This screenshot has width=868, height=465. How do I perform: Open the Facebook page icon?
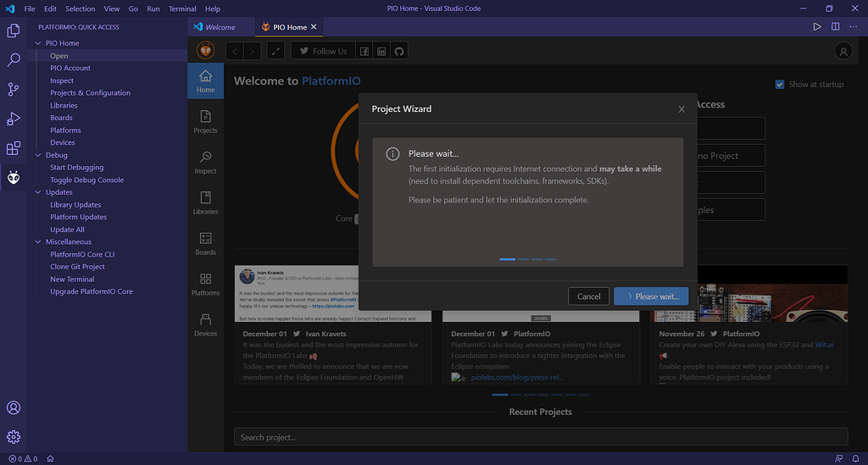point(364,52)
